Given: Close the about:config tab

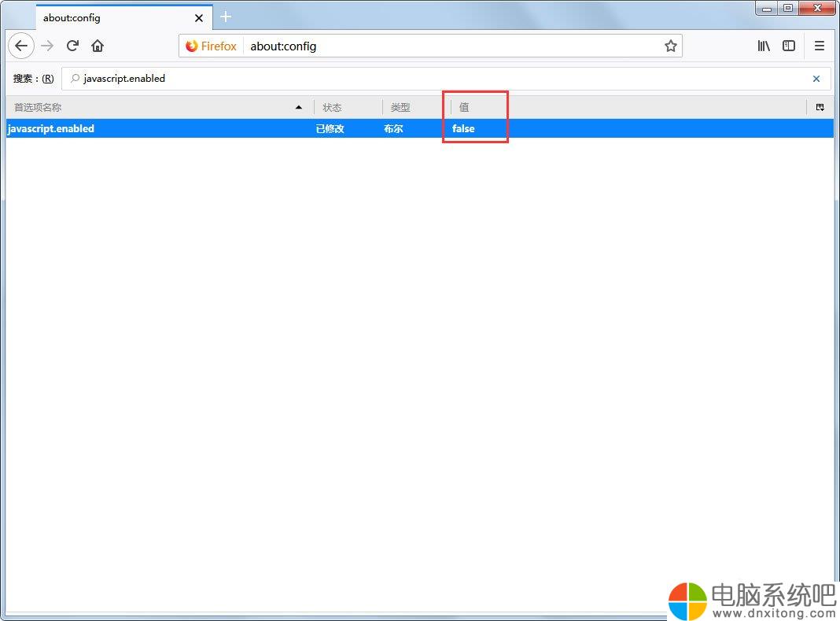Looking at the screenshot, I should click(x=199, y=17).
